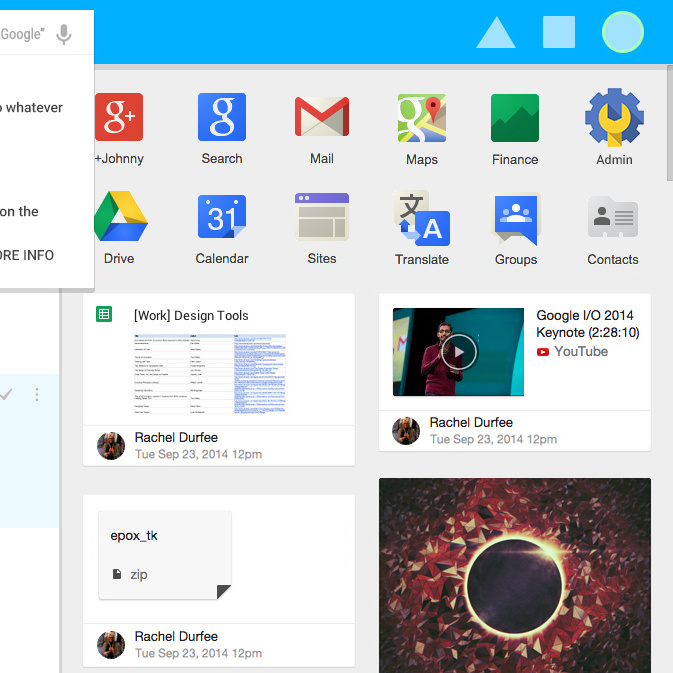This screenshot has height=673, width=673.
Task: Click the MORE INFO button
Action: click(x=27, y=255)
